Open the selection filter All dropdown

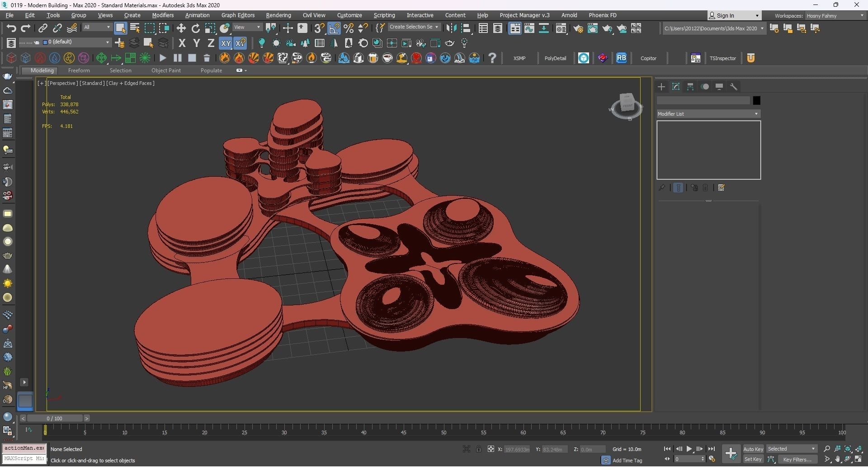(x=97, y=28)
